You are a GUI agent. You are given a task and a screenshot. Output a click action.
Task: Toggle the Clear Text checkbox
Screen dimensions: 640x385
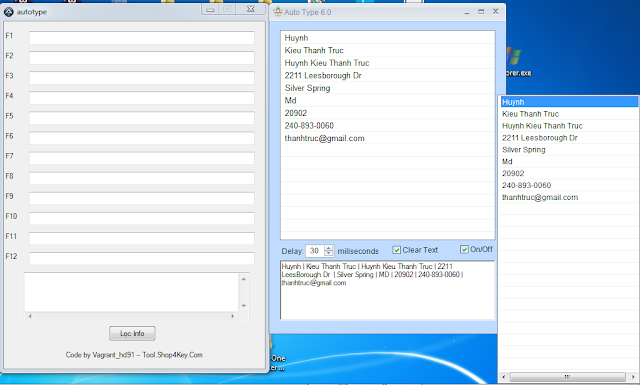(x=396, y=250)
